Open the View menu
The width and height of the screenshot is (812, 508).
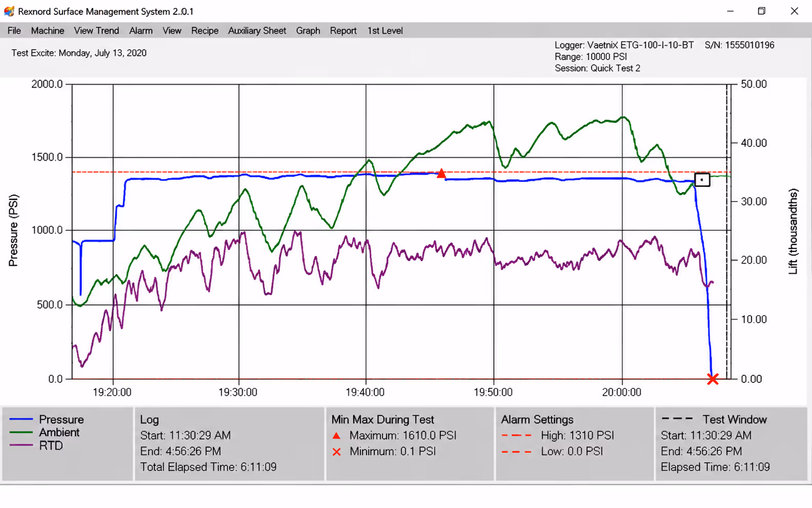click(x=172, y=31)
